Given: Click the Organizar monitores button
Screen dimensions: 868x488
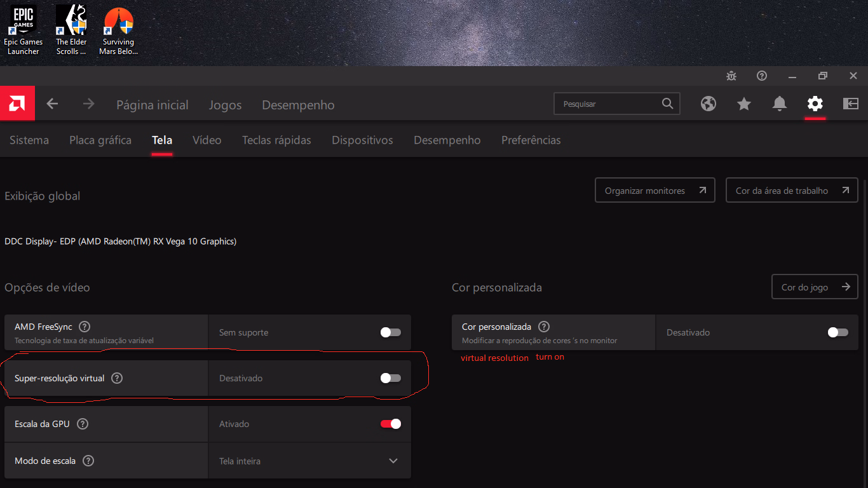Looking at the screenshot, I should click(x=654, y=190).
